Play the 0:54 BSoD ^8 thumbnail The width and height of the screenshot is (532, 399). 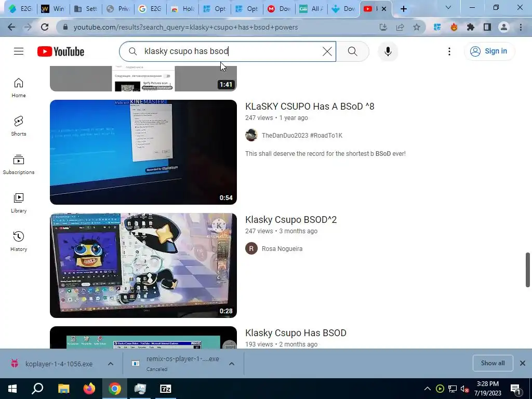point(143,152)
